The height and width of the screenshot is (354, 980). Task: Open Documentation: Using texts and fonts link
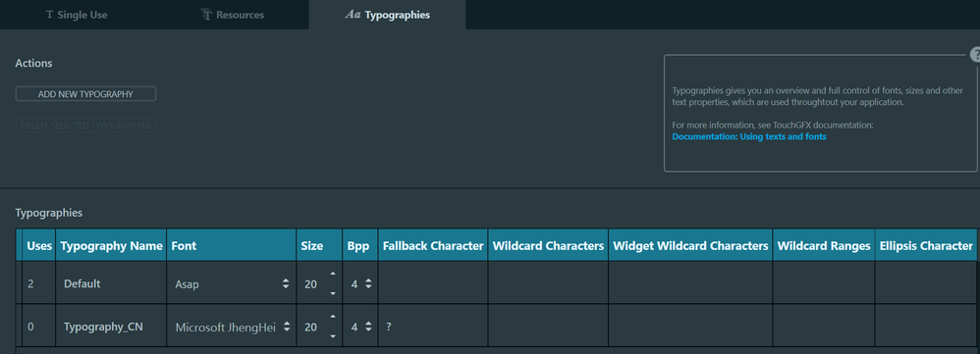pos(749,136)
